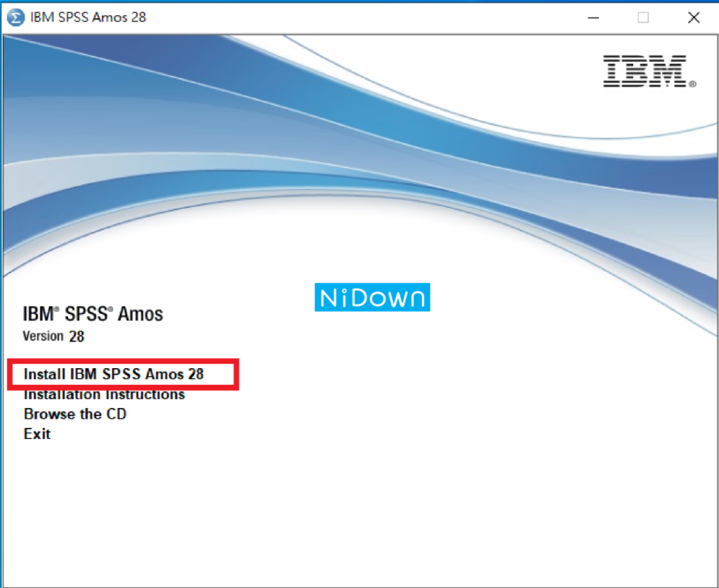Minimize the installer window
The width and height of the screenshot is (719, 588).
pyautogui.click(x=593, y=17)
